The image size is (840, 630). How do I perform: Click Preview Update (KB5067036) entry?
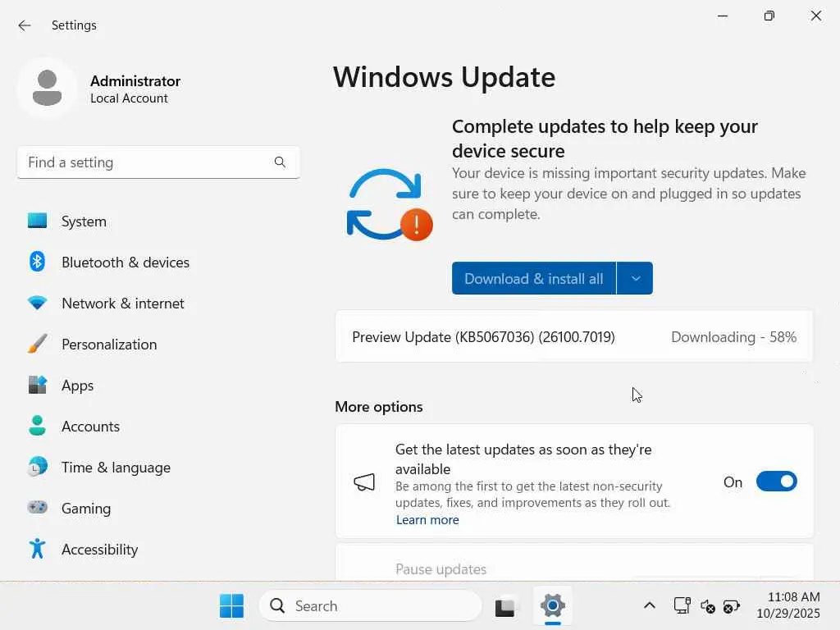pos(483,337)
